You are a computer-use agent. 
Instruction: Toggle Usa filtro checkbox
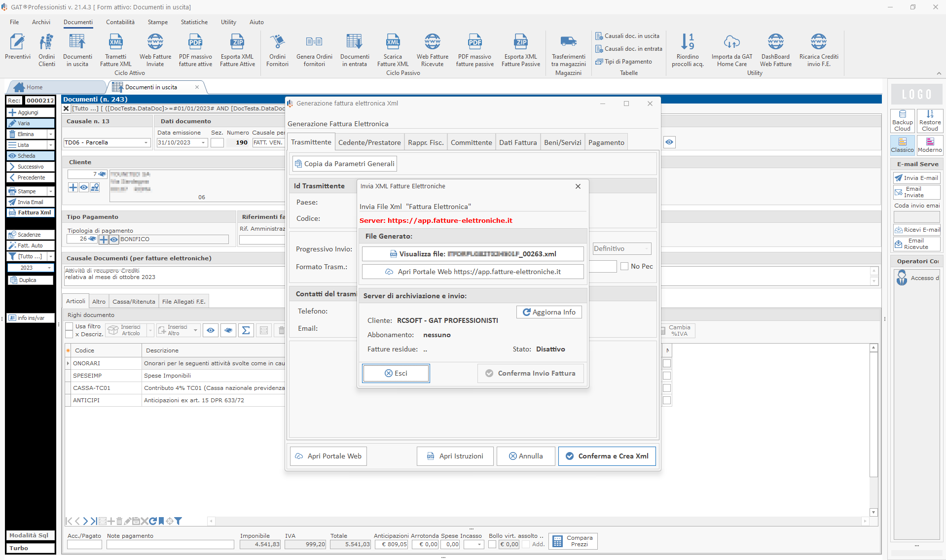(x=70, y=326)
